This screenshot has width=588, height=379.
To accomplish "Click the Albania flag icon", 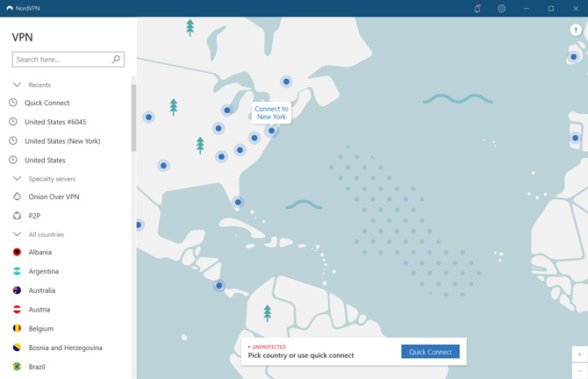I will click(x=17, y=252).
